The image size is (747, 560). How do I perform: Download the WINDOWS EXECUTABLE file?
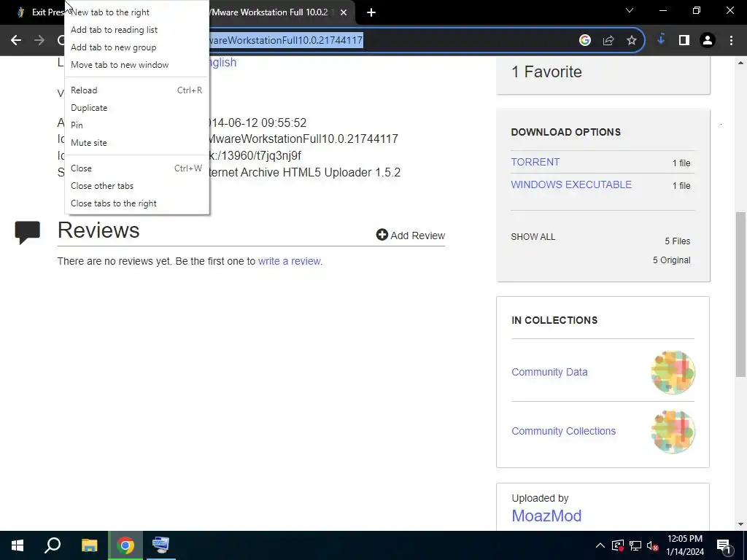571,184
